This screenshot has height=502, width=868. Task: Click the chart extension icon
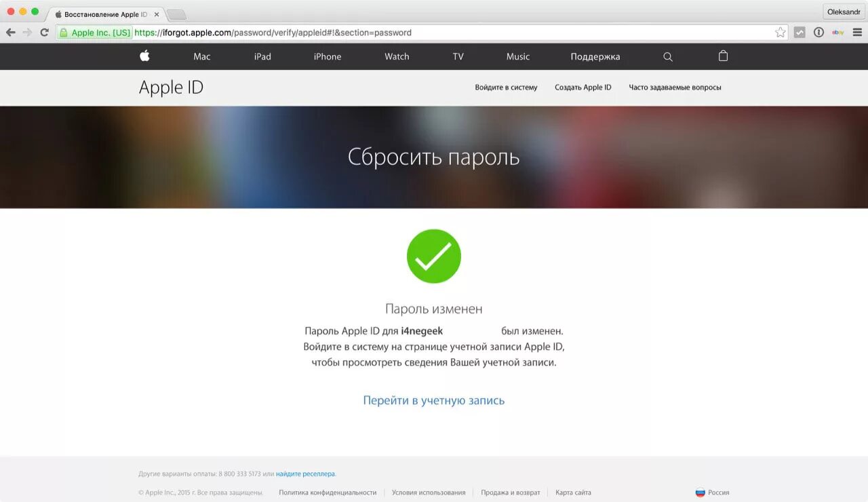pos(800,33)
